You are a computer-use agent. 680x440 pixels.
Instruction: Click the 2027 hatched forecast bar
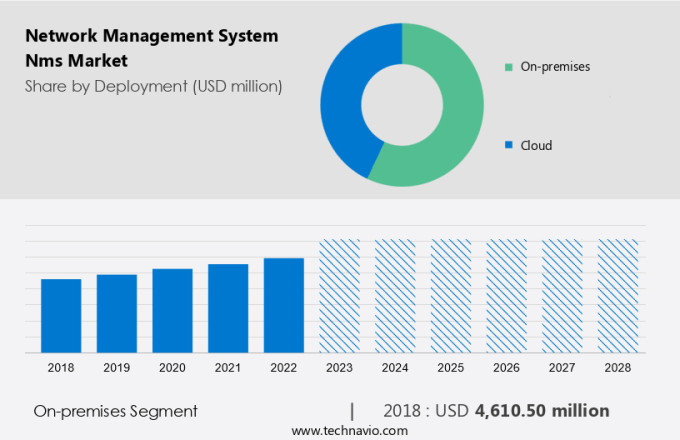point(562,296)
